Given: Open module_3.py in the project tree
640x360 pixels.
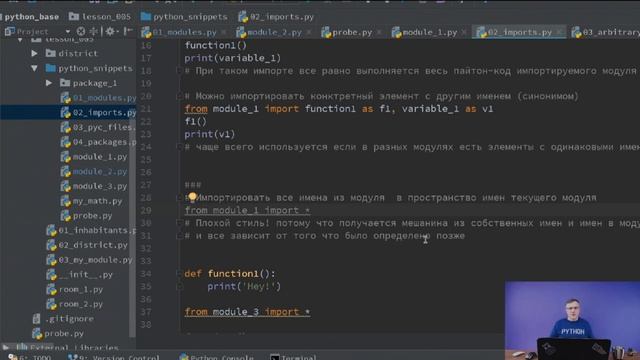Looking at the screenshot, I should [x=94, y=186].
